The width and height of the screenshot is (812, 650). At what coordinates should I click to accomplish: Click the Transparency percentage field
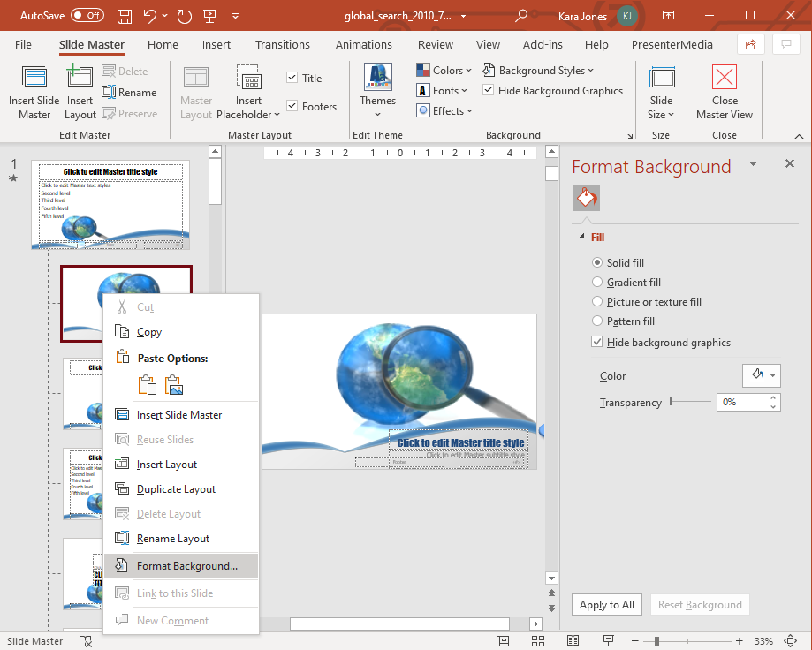coord(743,402)
